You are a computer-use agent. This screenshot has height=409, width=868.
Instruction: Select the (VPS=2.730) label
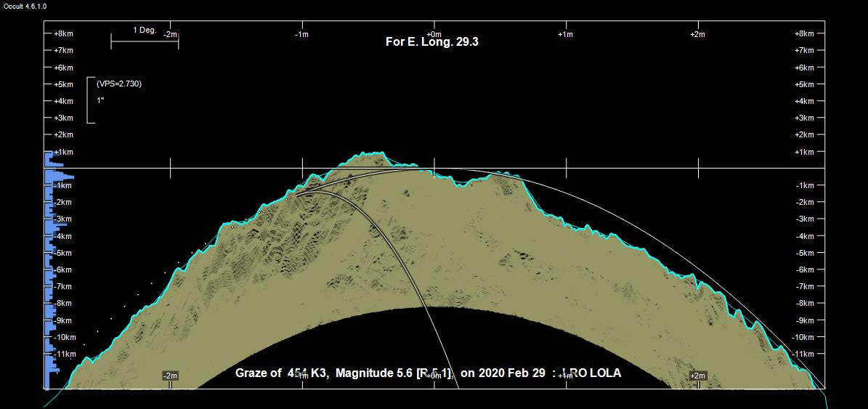click(x=119, y=84)
